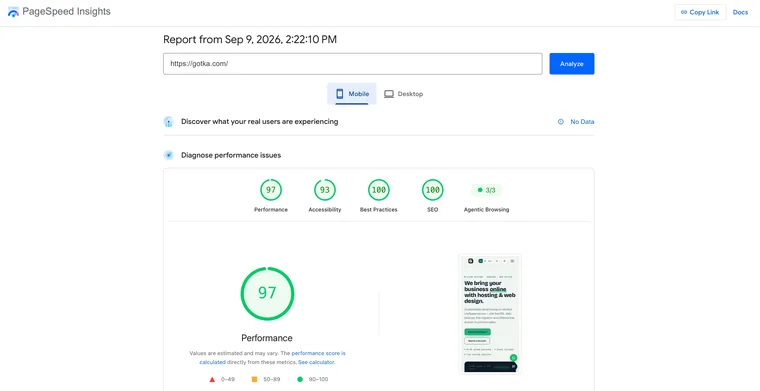Click the PageSpeed Insights logo icon
760x391 pixels.
click(x=13, y=12)
